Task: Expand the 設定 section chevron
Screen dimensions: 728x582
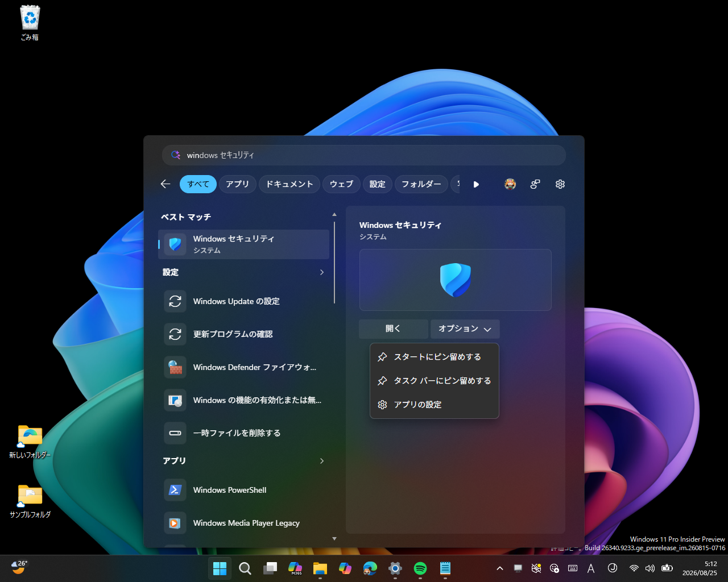Action: pos(322,272)
